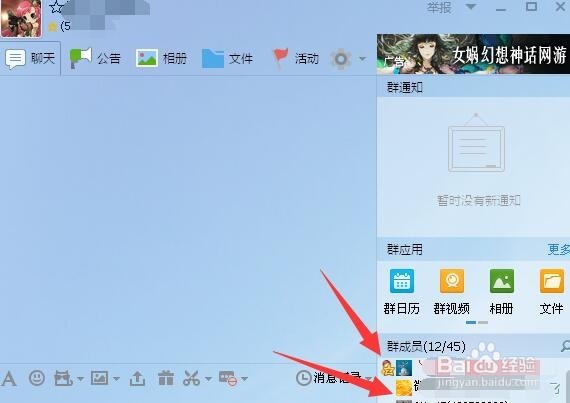This screenshot has height=403, width=570.
Task: Open the 聊天 chat tab
Action: (30, 59)
